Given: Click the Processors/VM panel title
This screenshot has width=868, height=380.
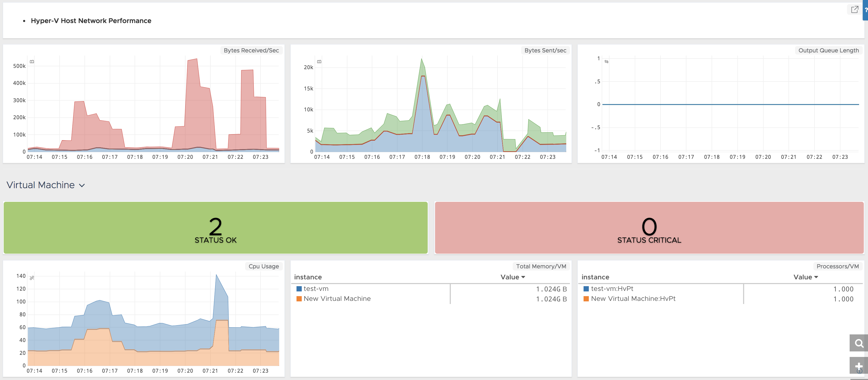Looking at the screenshot, I should 837,266.
